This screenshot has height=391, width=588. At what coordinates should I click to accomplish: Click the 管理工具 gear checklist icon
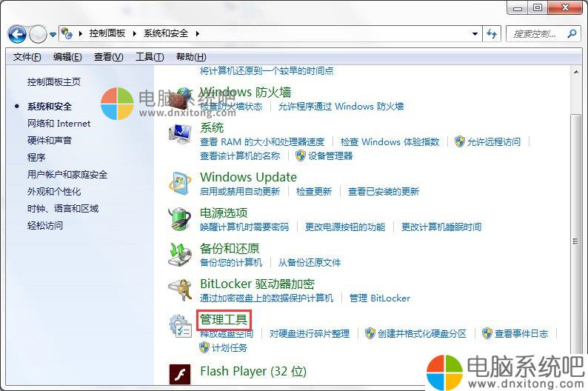tap(181, 326)
